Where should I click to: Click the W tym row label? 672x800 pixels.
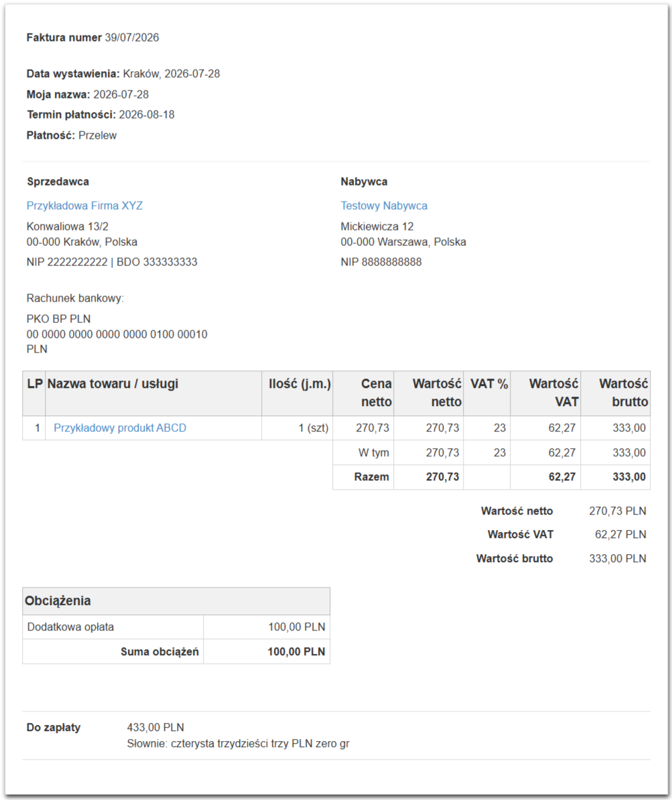click(373, 452)
